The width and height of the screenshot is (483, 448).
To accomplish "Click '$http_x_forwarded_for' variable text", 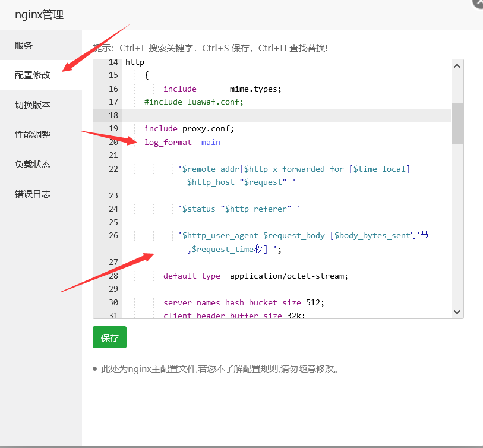I will click(294, 169).
